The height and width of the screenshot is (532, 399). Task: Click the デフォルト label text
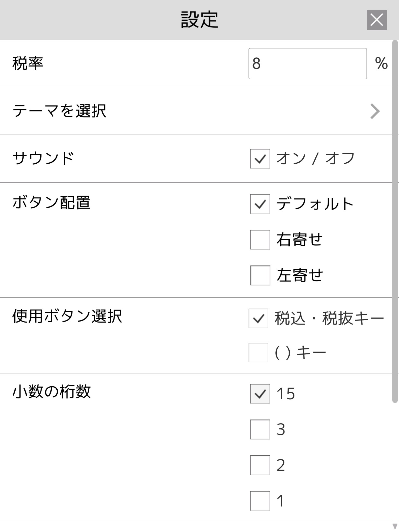315,204
